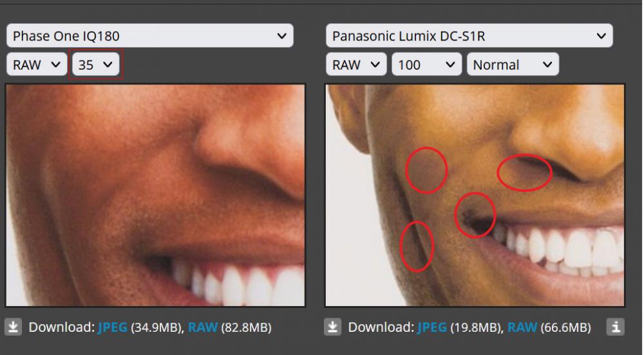Open the ISO 35 dropdown
The height and width of the screenshot is (355, 644).
tap(96, 64)
